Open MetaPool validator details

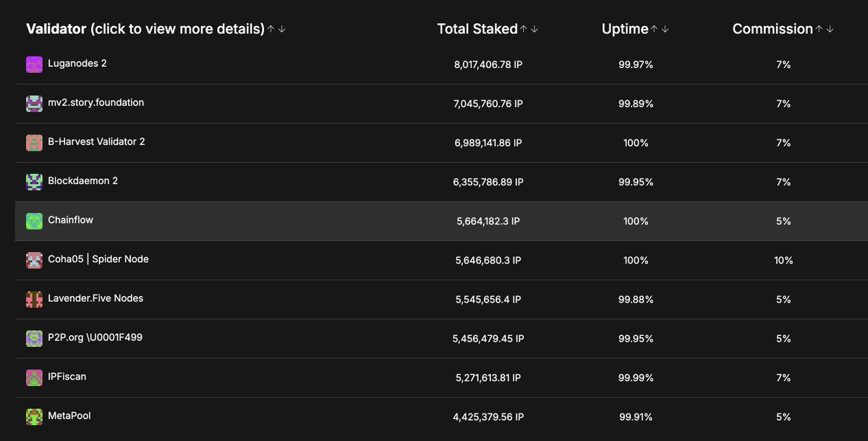[69, 416]
